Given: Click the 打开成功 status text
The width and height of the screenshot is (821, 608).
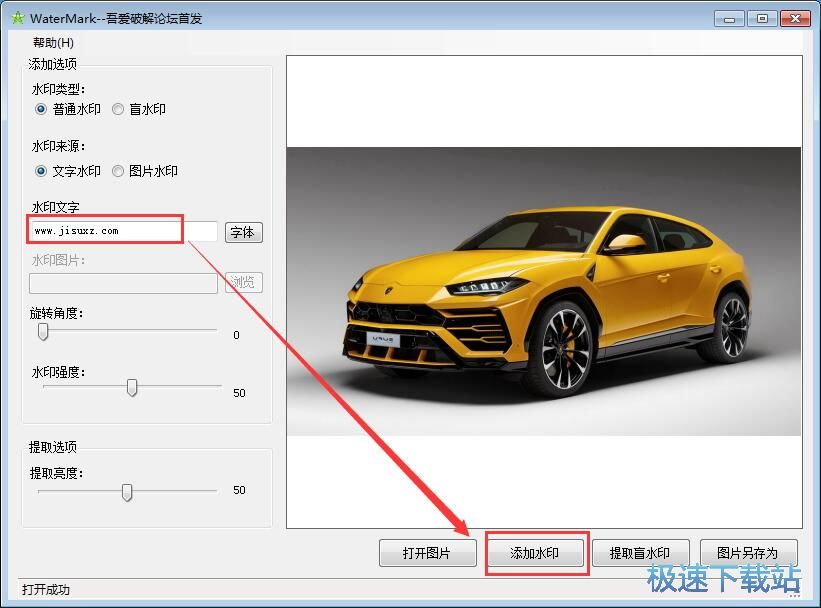Looking at the screenshot, I should pos(46,590).
